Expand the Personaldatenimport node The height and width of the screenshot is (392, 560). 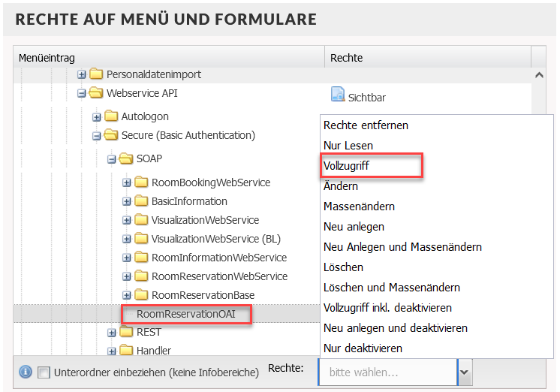point(81,74)
